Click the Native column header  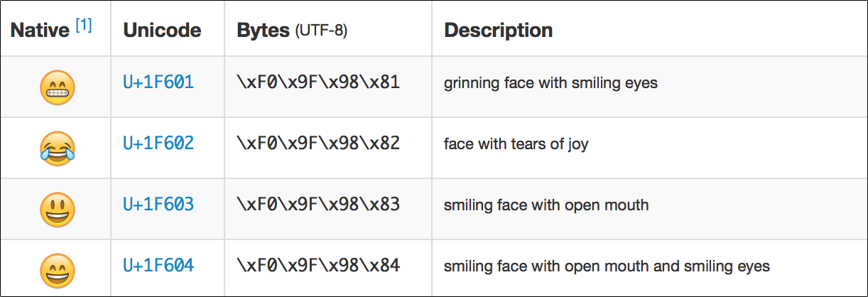click(39, 31)
